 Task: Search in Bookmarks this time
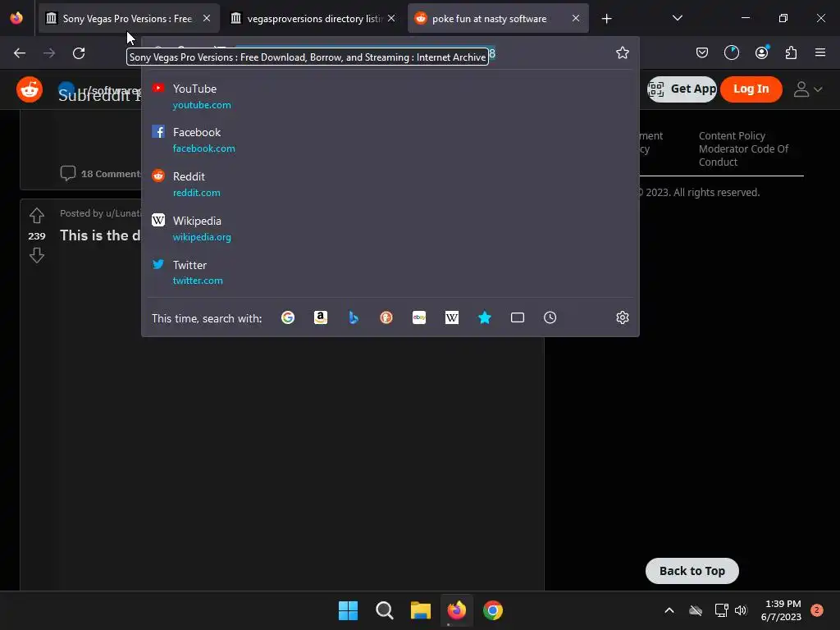coord(484,317)
